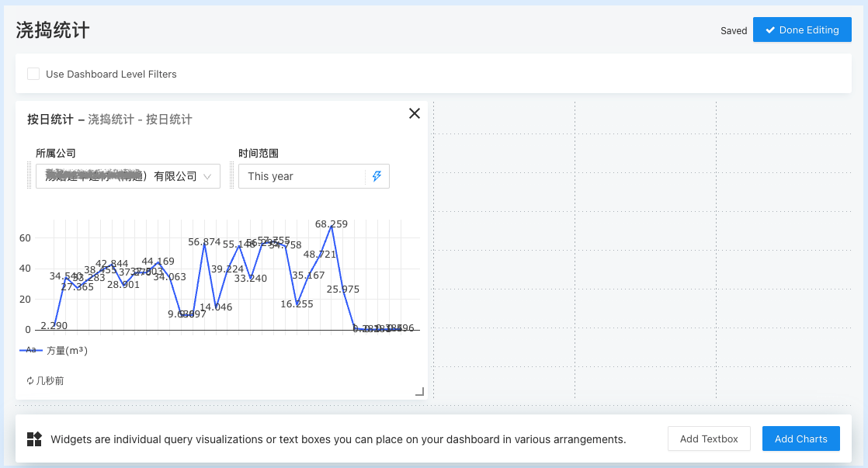Viewport: 868px width, 468px height.
Task: Open the 所属公司 company dropdown
Action: pyautogui.click(x=128, y=176)
